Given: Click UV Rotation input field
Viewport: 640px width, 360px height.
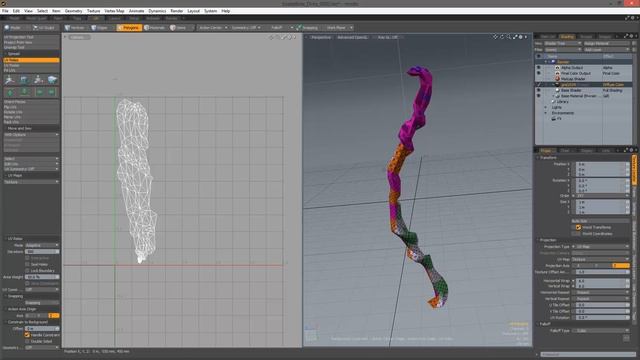Looking at the screenshot, I should 602,317.
